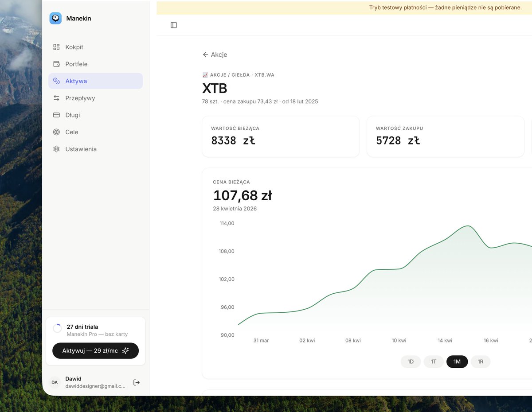Click the 5728 zł value

398,140
